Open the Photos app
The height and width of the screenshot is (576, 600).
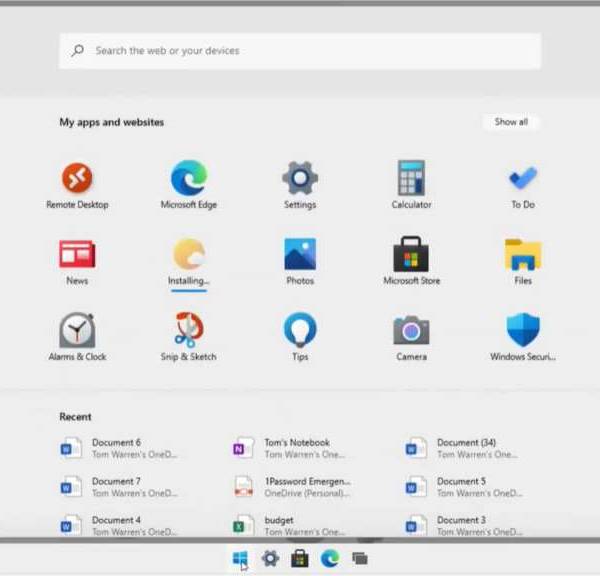300,256
